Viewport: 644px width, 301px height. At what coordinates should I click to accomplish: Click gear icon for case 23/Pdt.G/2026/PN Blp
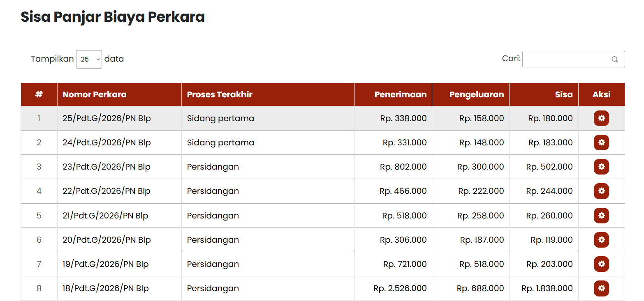tap(601, 167)
